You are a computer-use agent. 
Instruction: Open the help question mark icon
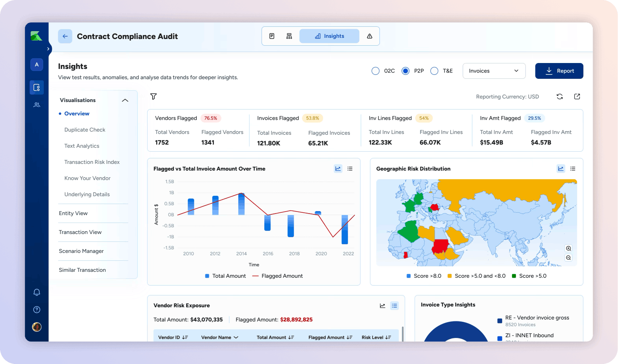point(37,310)
